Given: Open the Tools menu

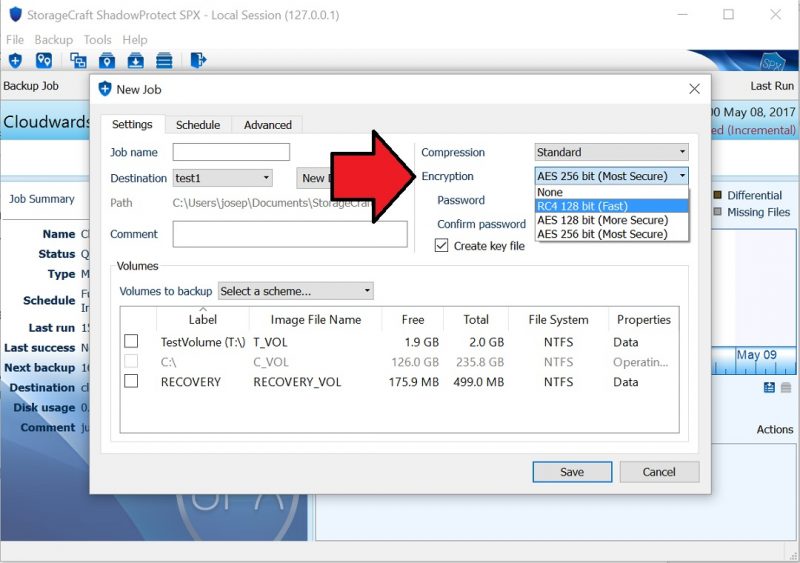Looking at the screenshot, I should click(97, 39).
